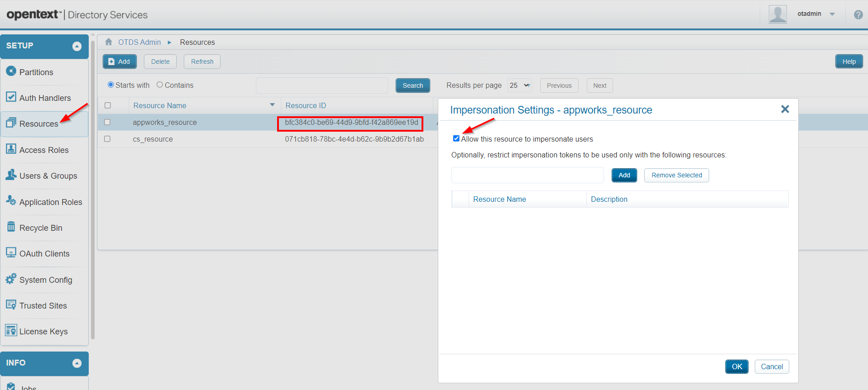Click the resource name input in dialog
868x390 pixels.
tap(528, 175)
